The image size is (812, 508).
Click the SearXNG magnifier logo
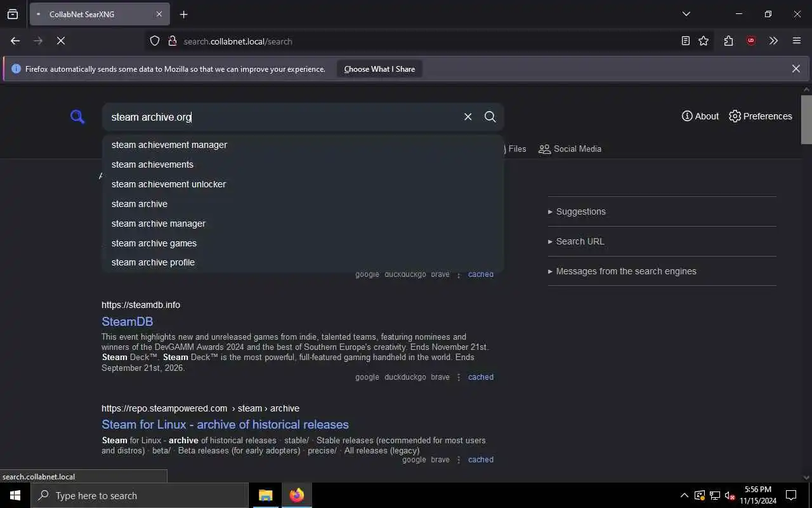[77, 117]
